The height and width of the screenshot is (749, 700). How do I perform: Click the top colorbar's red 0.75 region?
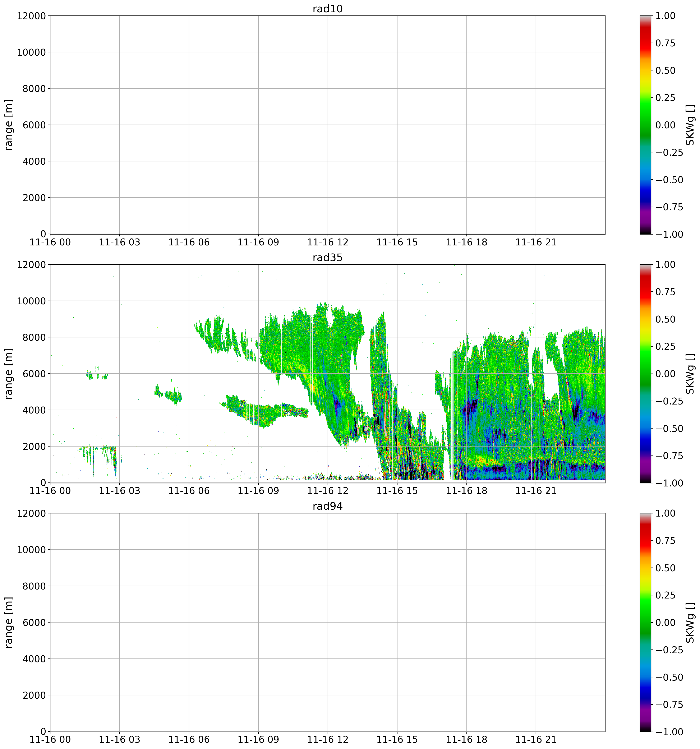(x=645, y=43)
